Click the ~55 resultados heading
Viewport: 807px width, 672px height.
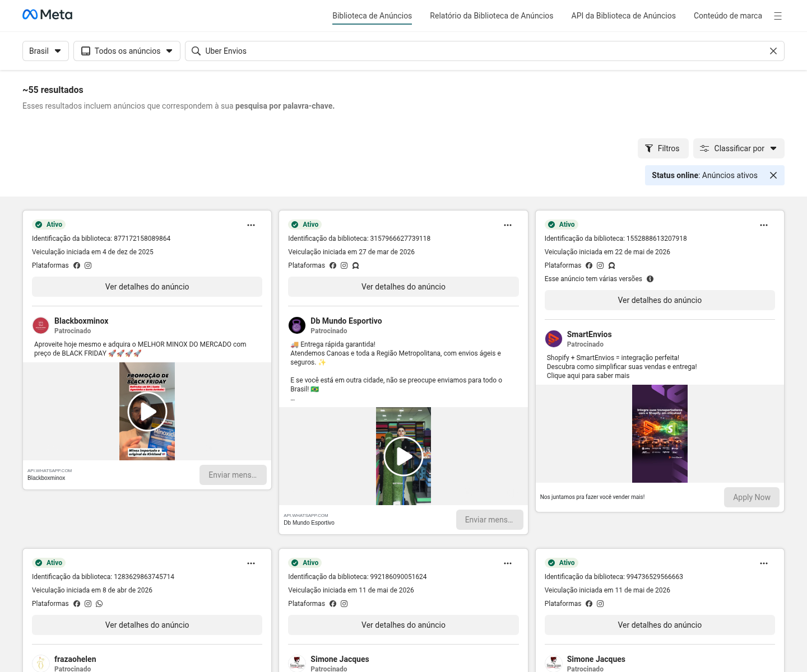[x=53, y=90]
